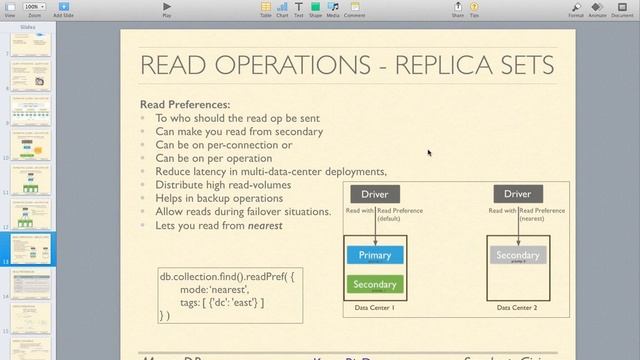Click bullet 'Allow reads during failover situations'
This screenshot has width=640, height=360.
(x=243, y=212)
